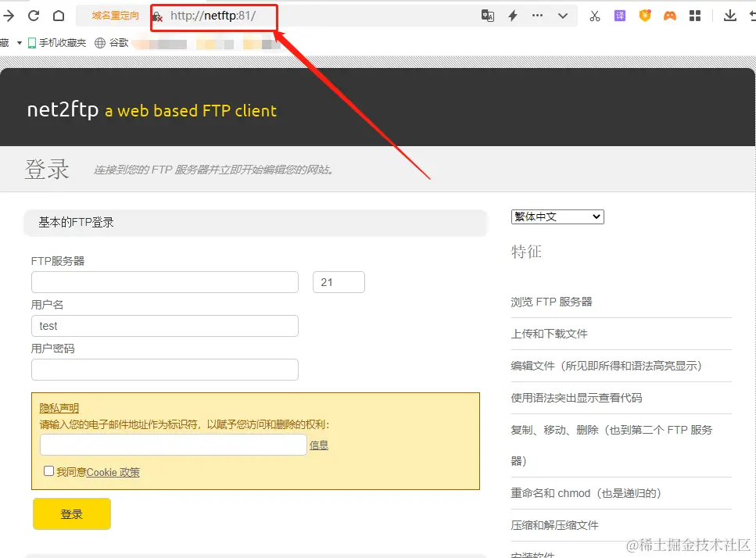Reload the page with the refresh icon
This screenshot has height=558, width=756.
click(34, 16)
